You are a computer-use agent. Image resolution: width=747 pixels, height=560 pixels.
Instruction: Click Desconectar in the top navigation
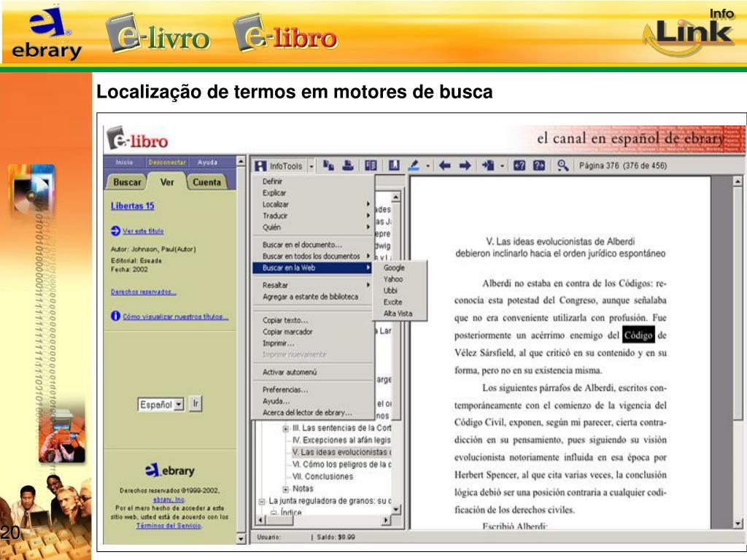(x=167, y=163)
